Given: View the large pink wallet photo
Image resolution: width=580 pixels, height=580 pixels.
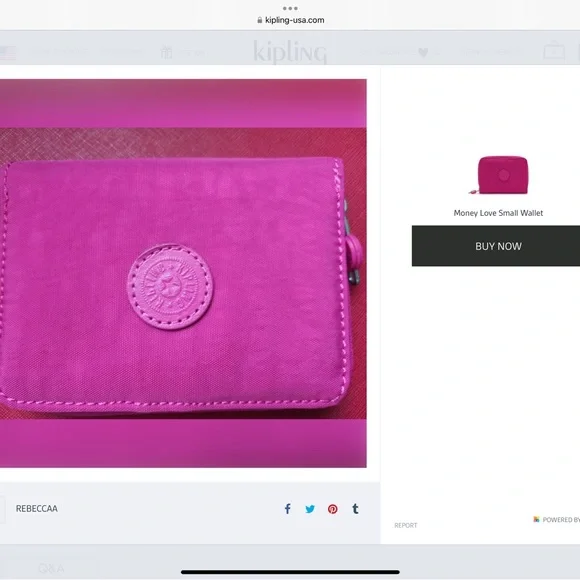Looking at the screenshot, I should tap(183, 273).
